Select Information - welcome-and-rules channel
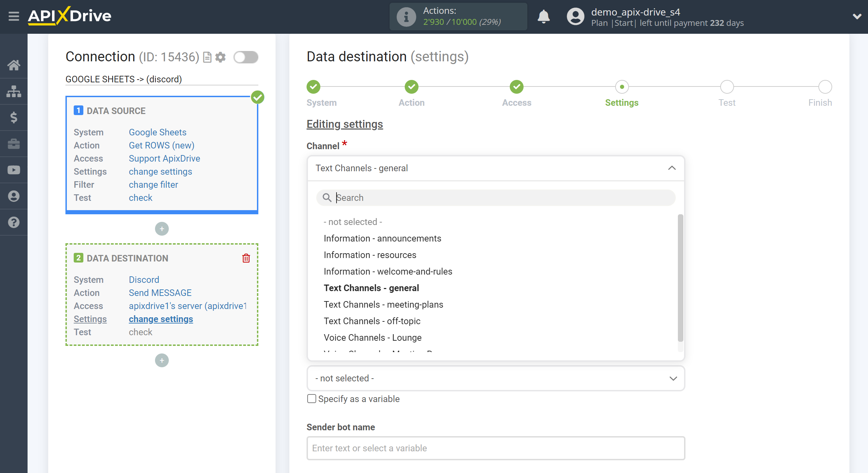 388,271
